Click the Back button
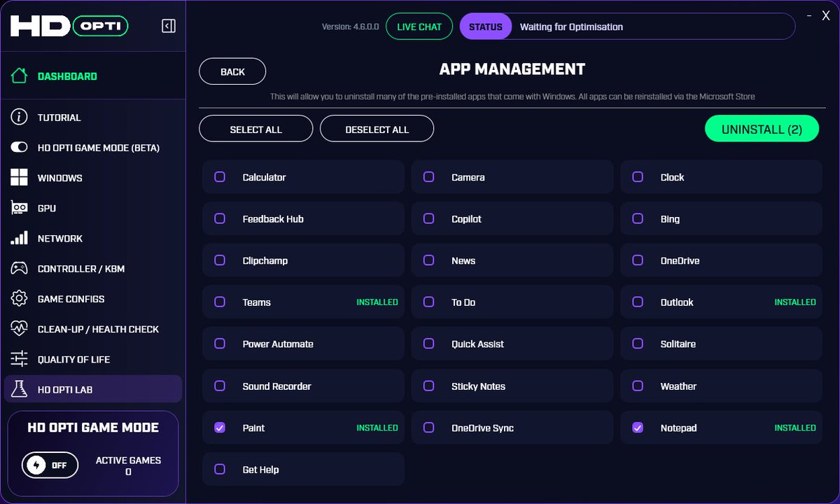This screenshot has height=504, width=840. coord(232,71)
